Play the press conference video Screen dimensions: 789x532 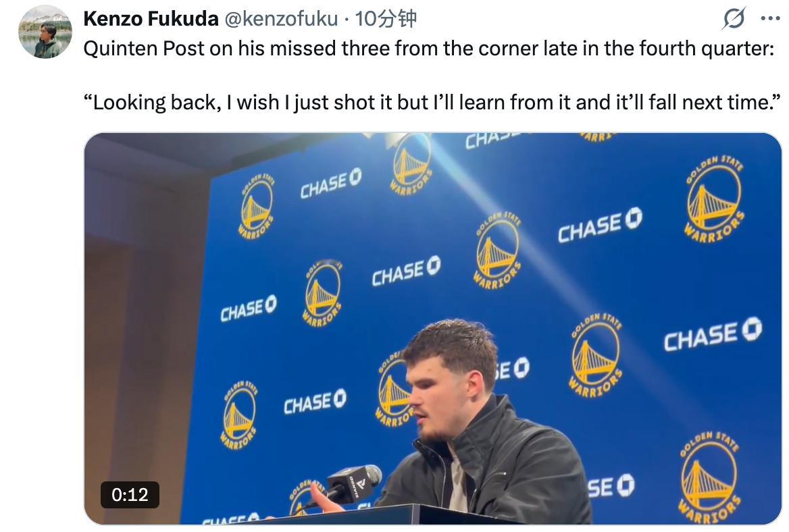[432, 328]
